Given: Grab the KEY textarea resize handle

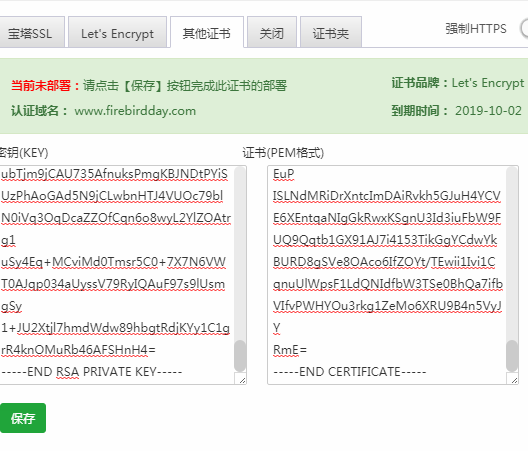Looking at the screenshot, I should click(x=242, y=380).
